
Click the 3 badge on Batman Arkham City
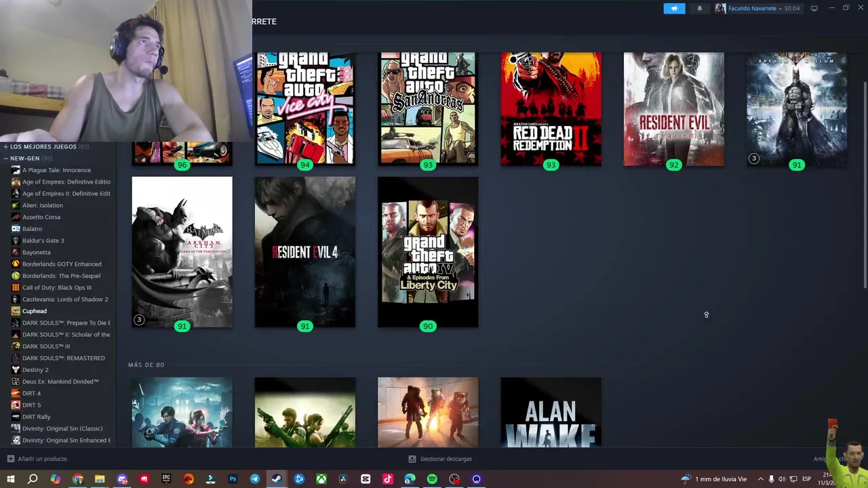tap(139, 320)
